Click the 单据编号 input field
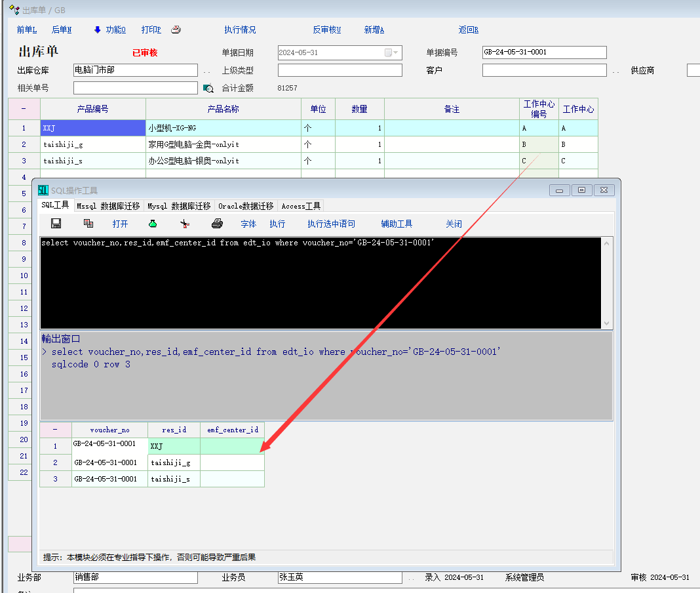 point(544,52)
